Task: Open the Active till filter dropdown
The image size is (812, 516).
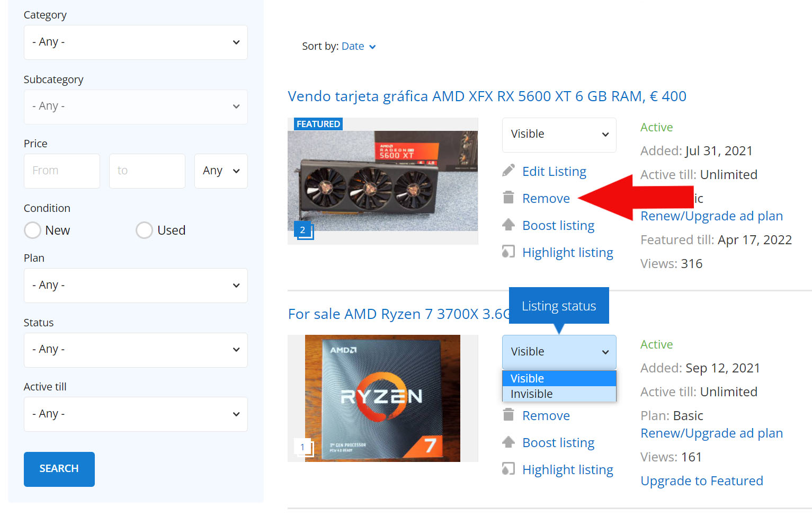Action: [x=136, y=414]
